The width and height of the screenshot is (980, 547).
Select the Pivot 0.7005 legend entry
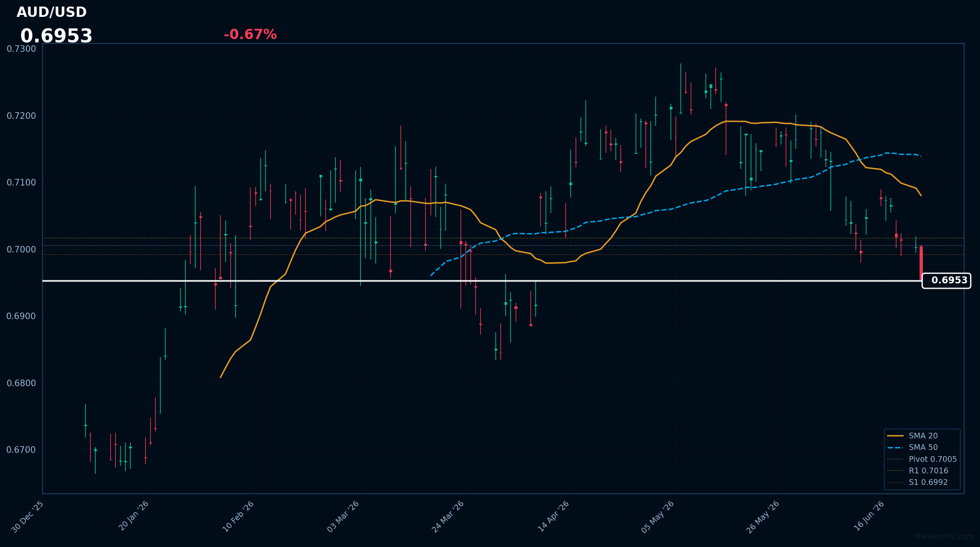coord(922,459)
